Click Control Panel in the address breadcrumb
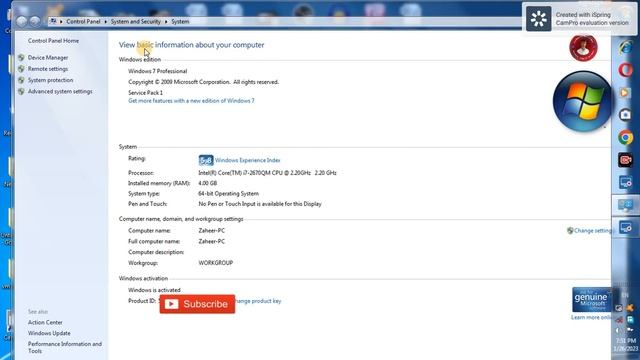 tap(83, 22)
